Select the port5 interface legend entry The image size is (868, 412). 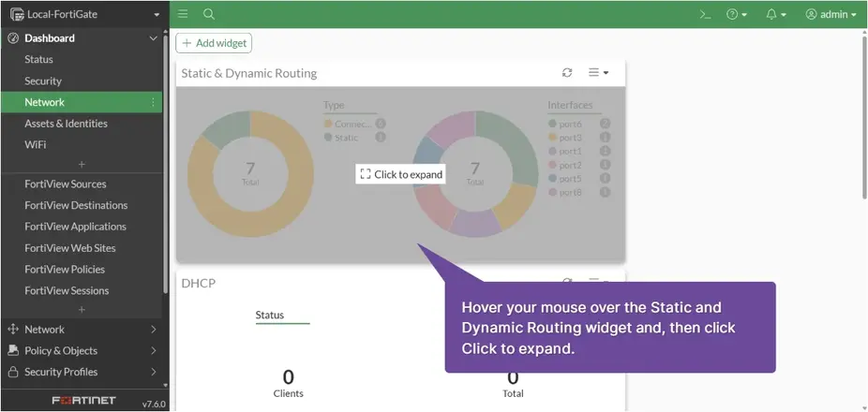pyautogui.click(x=579, y=179)
